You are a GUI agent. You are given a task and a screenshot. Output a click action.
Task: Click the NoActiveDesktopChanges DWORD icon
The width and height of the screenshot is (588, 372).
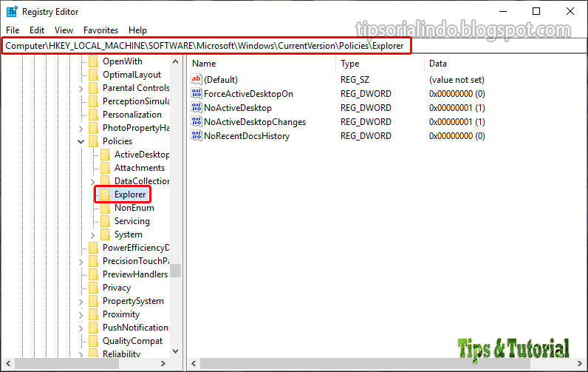pyautogui.click(x=196, y=121)
